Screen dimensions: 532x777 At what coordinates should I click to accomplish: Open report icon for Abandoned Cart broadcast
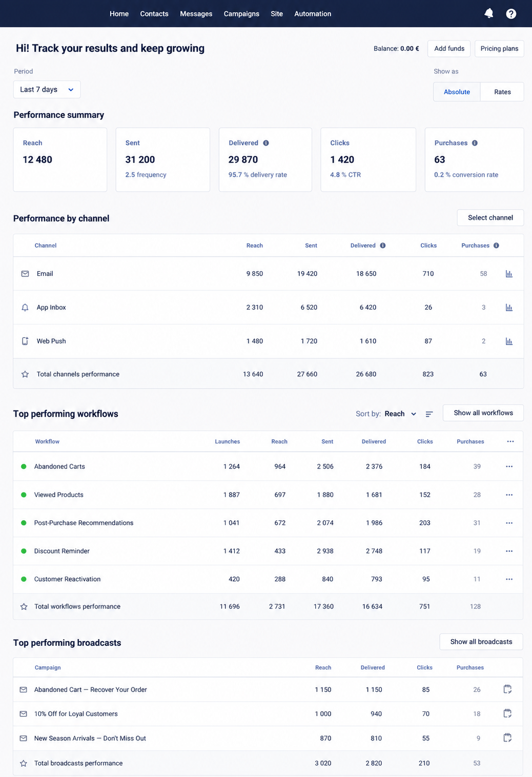pos(507,689)
